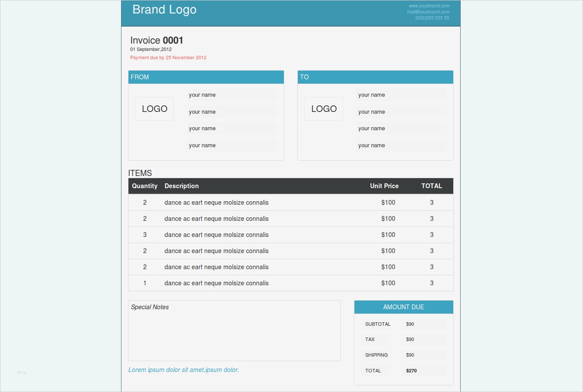The image size is (583, 392).
Task: Click the SUBTOTAL amount field
Action: pos(425,324)
